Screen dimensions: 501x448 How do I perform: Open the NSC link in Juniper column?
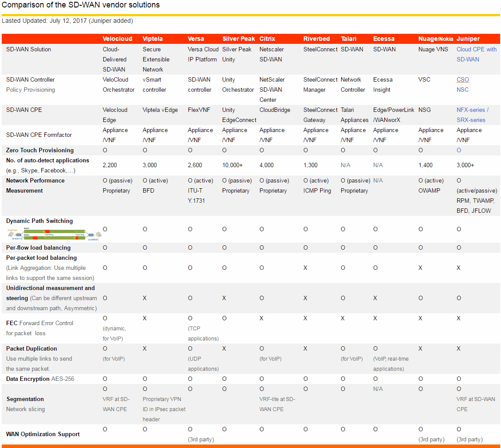(462, 90)
